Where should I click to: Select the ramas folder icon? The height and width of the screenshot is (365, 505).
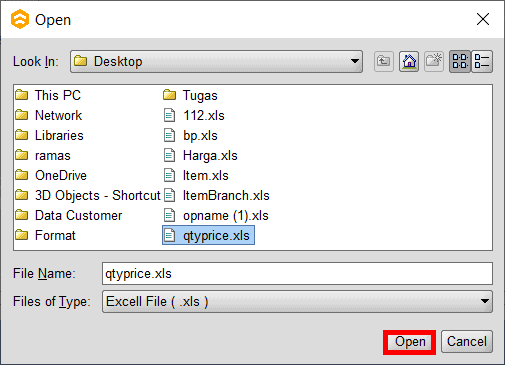[22, 155]
